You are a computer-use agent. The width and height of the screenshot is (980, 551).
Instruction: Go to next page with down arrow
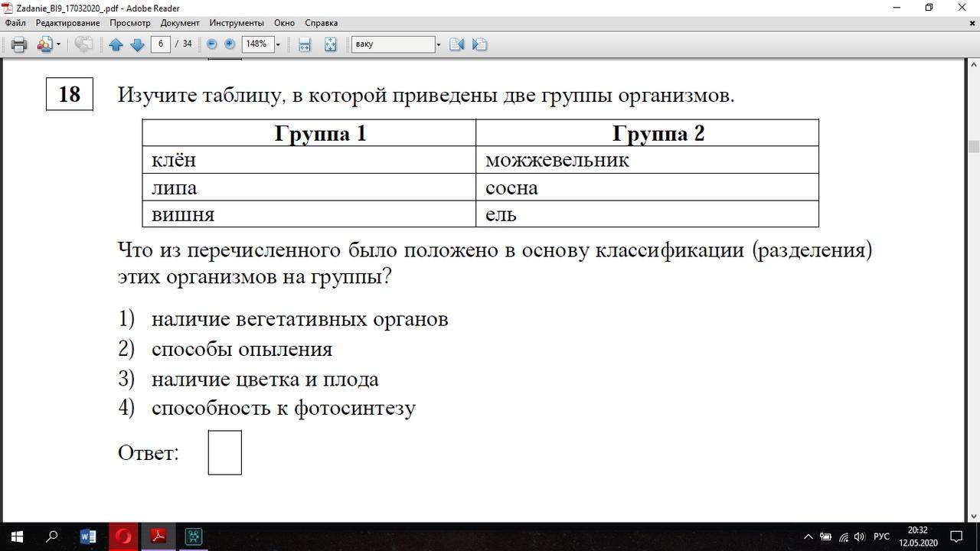pos(137,44)
